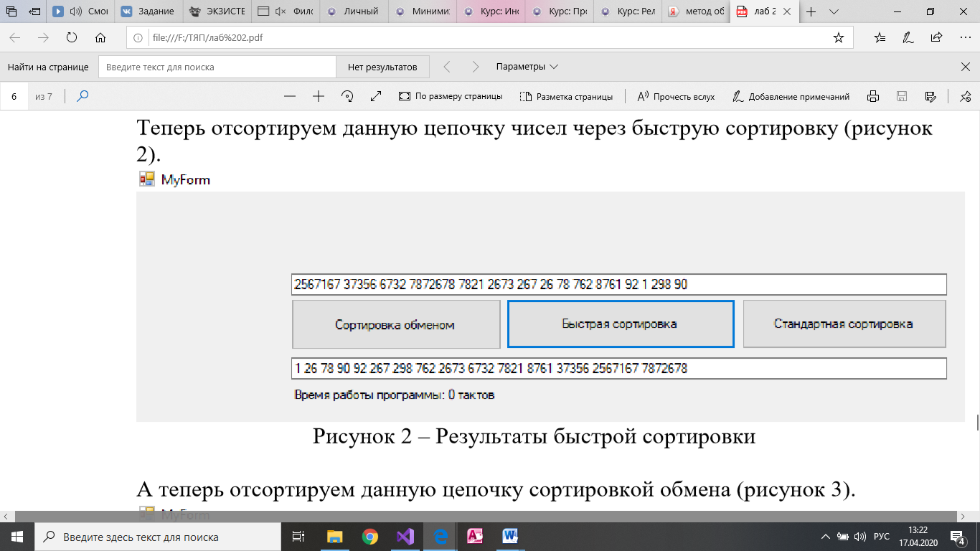Expand the Параметры search options dropdown

point(527,67)
